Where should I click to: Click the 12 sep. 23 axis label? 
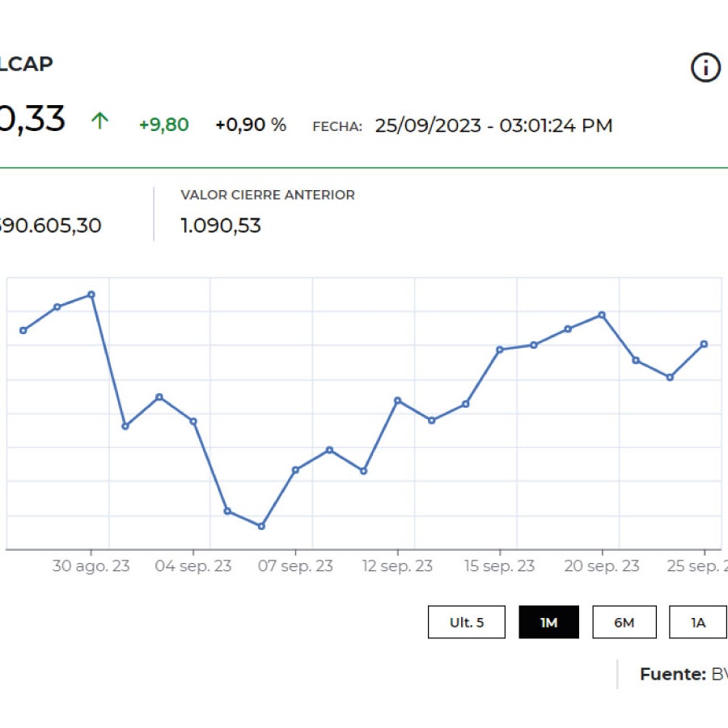(x=397, y=566)
